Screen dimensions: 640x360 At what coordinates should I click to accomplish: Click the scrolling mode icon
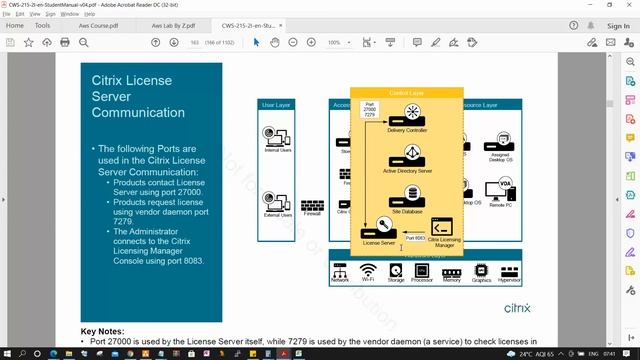click(x=390, y=42)
